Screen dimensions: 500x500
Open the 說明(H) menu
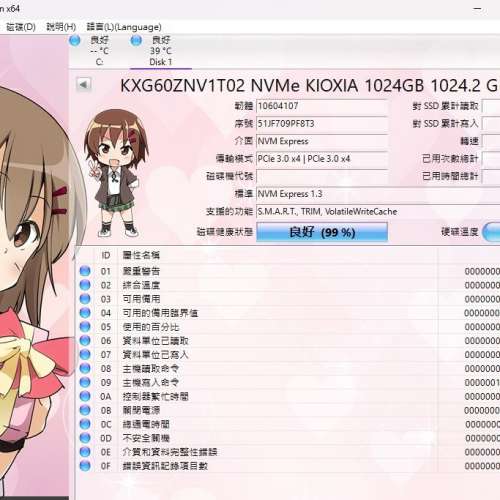point(61,27)
